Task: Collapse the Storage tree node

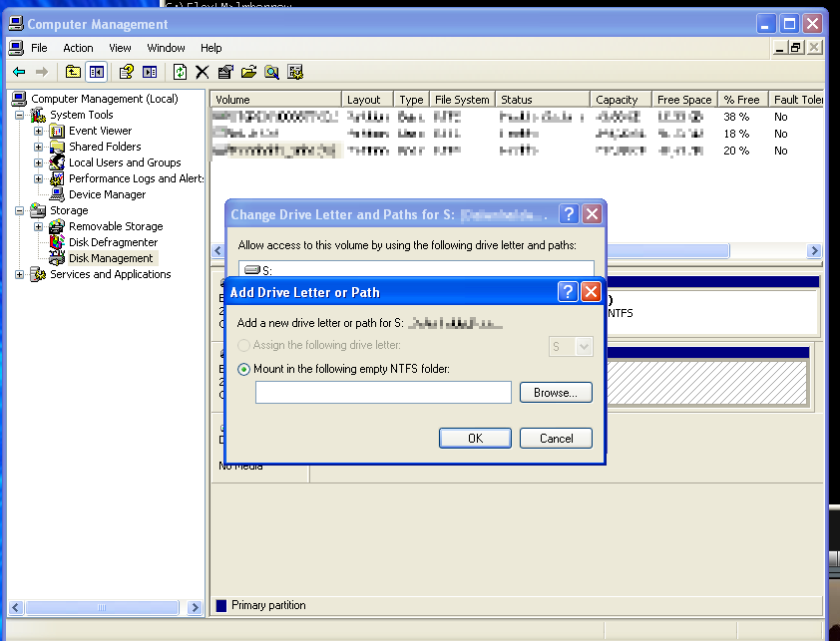Action: [x=19, y=210]
